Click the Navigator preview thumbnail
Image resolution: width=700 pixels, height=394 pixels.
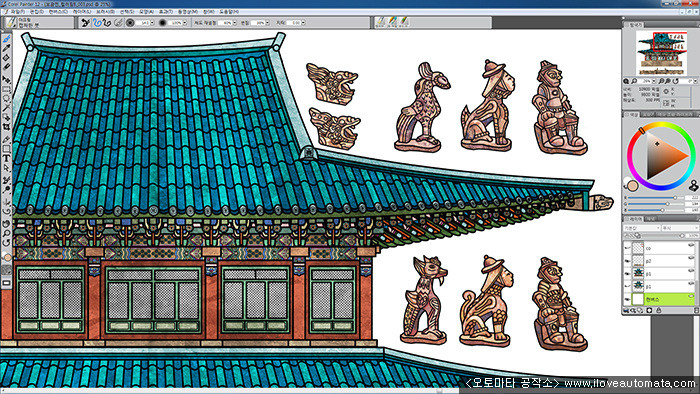(662, 53)
